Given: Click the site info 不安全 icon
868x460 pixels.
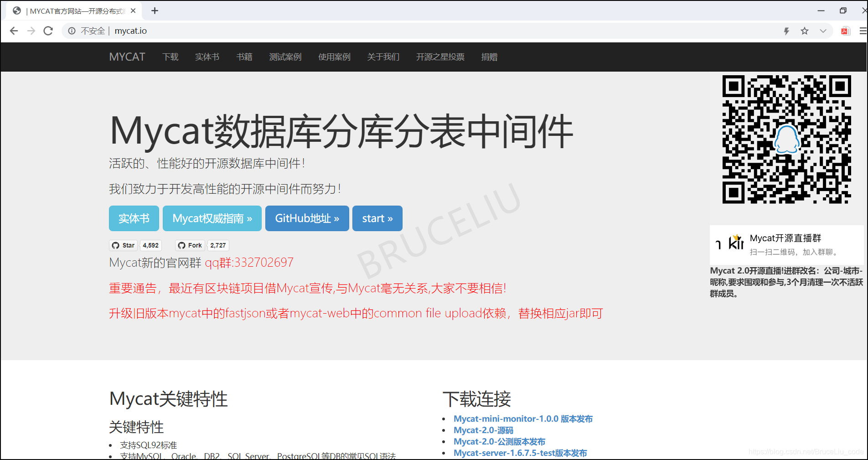Looking at the screenshot, I should pyautogui.click(x=72, y=31).
